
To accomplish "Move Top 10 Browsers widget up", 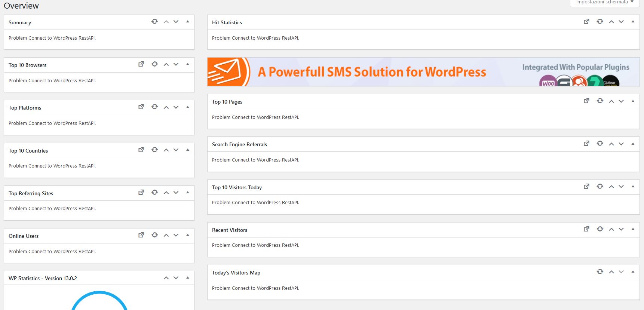I will point(166,65).
